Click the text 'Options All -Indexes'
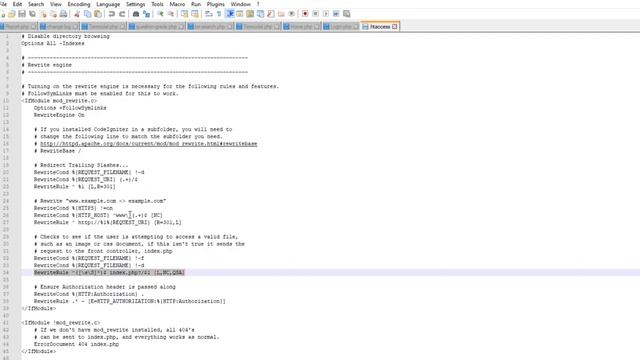The image size is (640, 360). coord(53,43)
